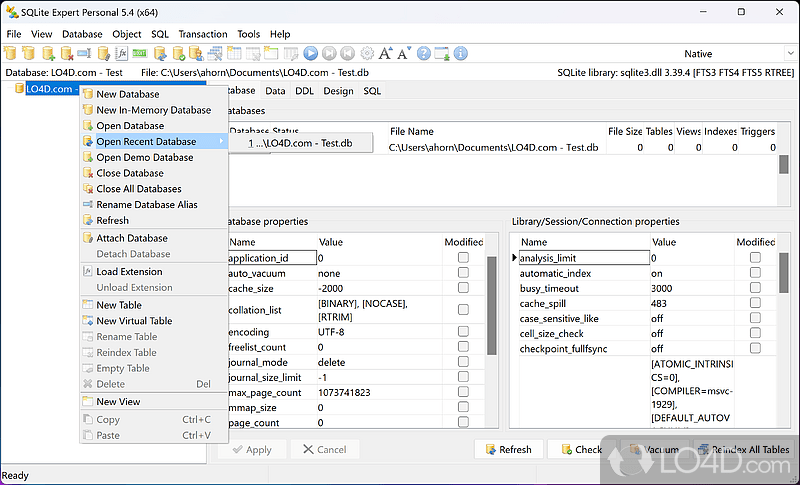Click the New In-Memory Database toolbar icon
The width and height of the screenshot is (800, 485).
(x=29, y=53)
